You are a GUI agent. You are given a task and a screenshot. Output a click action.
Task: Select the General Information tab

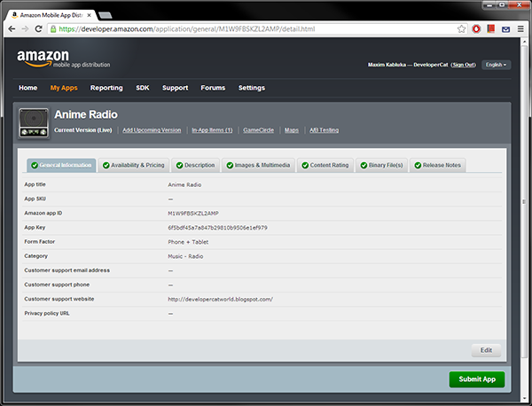tap(61, 165)
